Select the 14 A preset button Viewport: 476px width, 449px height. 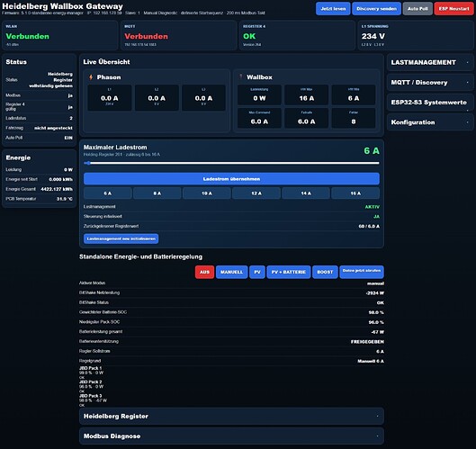tap(306, 193)
